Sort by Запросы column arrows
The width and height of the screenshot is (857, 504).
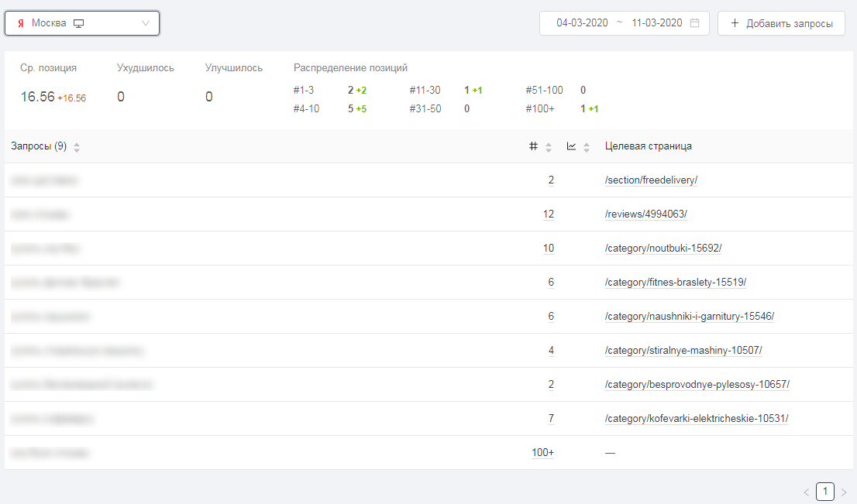pos(77,147)
